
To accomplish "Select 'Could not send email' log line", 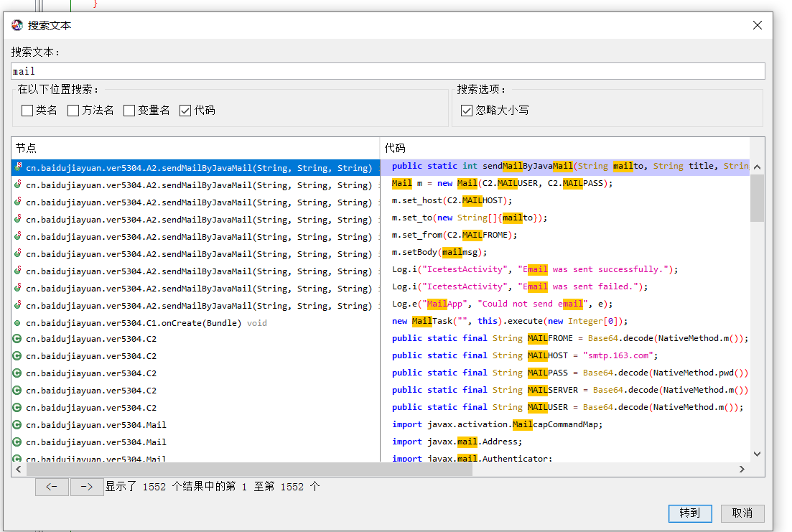I will pyautogui.click(x=502, y=304).
